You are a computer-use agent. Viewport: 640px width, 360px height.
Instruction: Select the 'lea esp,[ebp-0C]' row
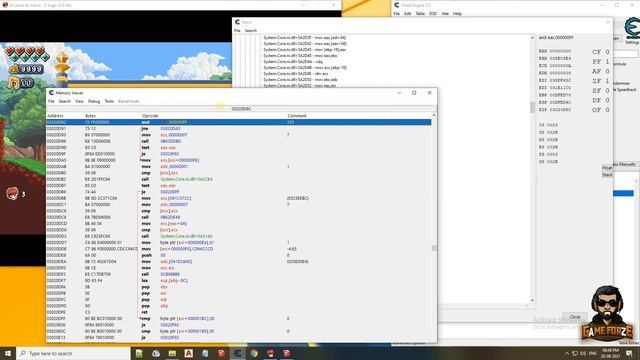click(x=239, y=280)
